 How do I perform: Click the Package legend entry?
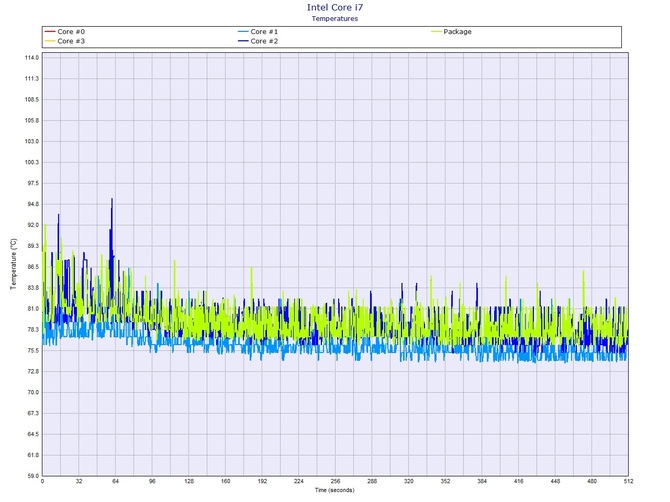coord(452,32)
